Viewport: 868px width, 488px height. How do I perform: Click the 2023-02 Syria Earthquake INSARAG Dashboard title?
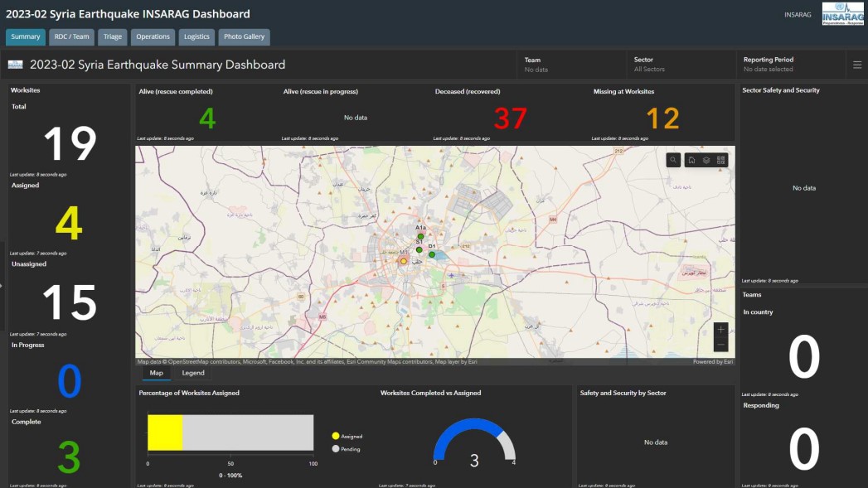pyautogui.click(x=128, y=14)
